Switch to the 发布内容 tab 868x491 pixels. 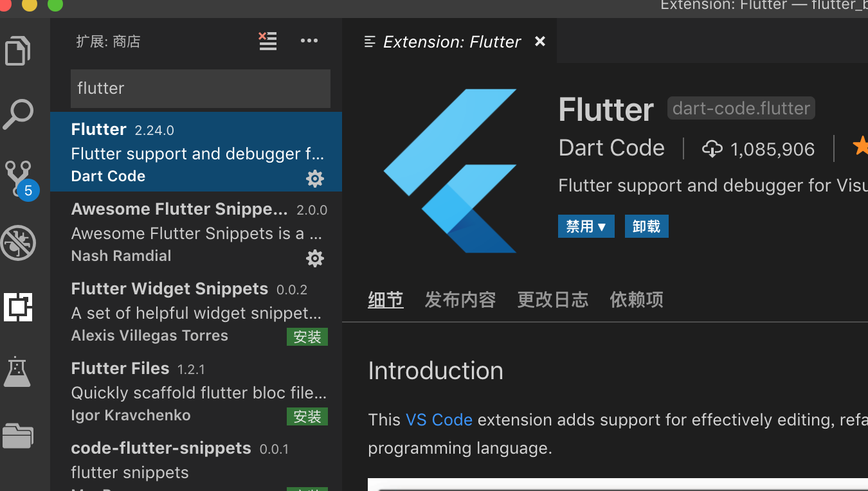(x=460, y=299)
